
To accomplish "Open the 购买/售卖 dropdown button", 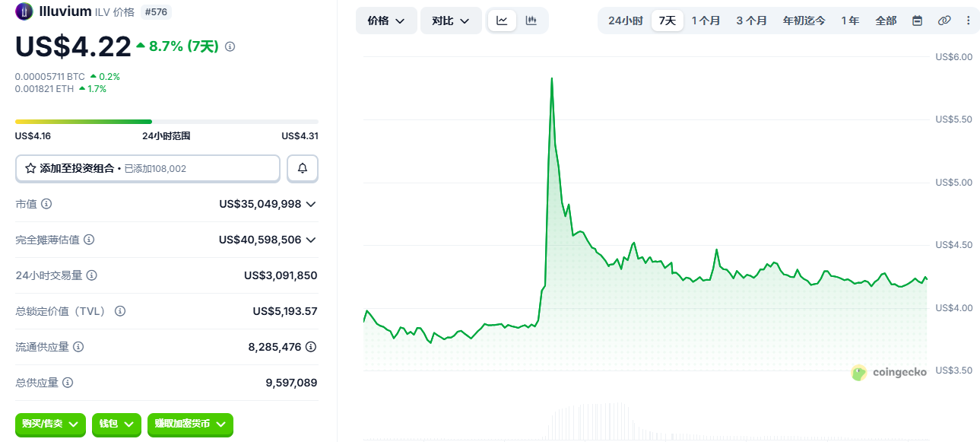I will point(51,424).
